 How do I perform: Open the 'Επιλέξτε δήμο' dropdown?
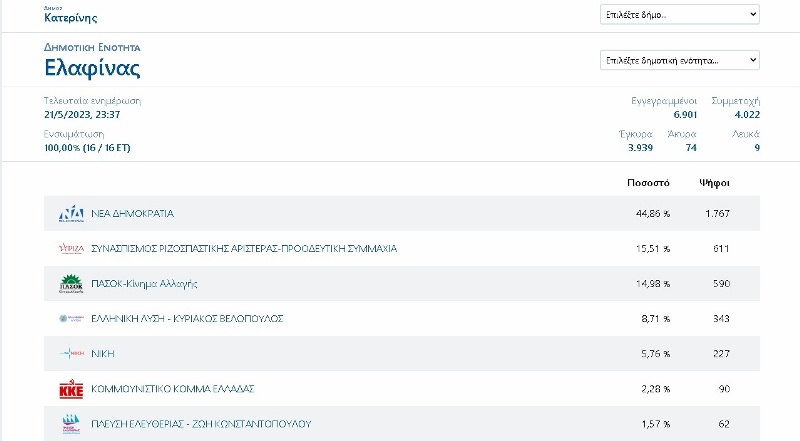point(680,14)
